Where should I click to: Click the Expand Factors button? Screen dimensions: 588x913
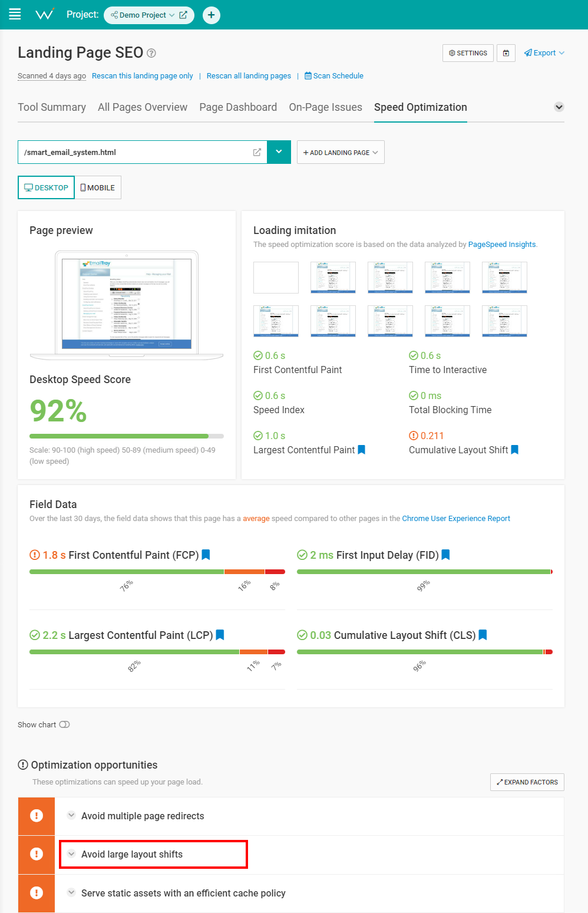click(x=527, y=782)
